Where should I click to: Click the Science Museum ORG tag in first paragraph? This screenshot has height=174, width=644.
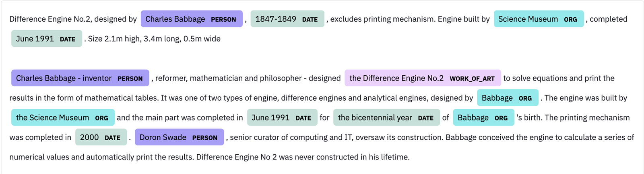click(538, 19)
